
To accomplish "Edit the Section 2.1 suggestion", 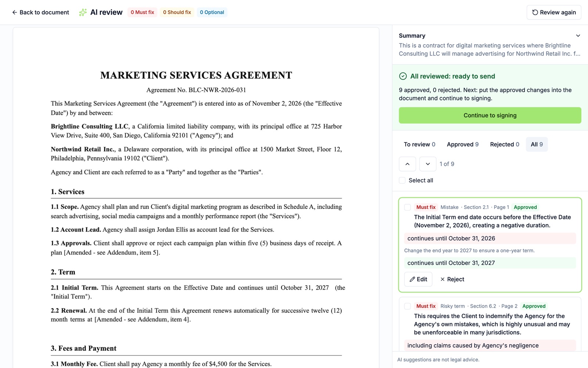I will (418, 279).
